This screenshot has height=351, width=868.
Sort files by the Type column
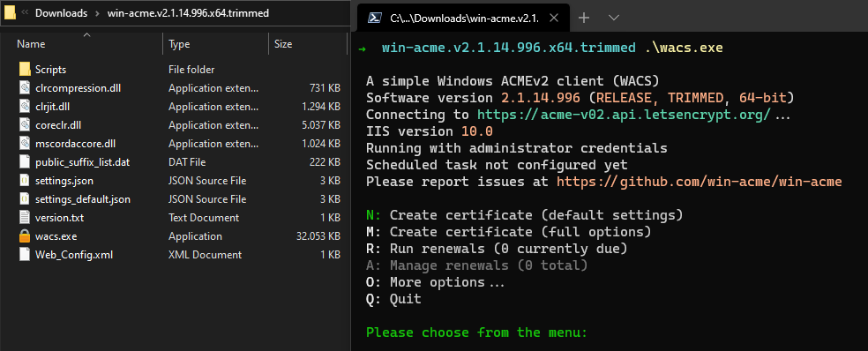click(179, 44)
